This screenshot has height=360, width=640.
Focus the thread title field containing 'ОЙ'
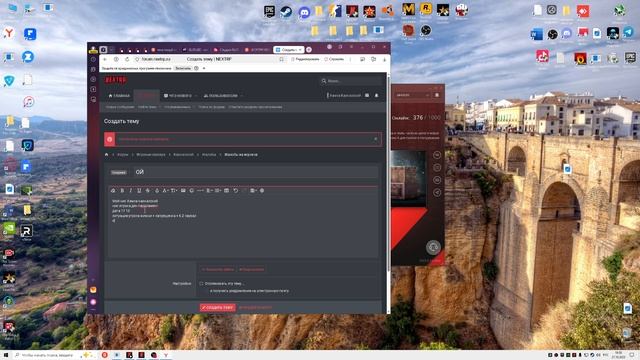point(255,172)
